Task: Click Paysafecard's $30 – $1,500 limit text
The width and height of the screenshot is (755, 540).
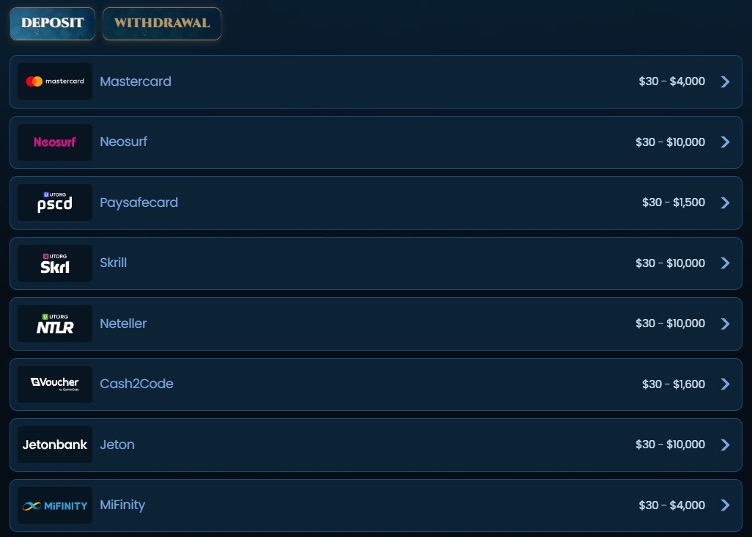Action: pos(674,202)
